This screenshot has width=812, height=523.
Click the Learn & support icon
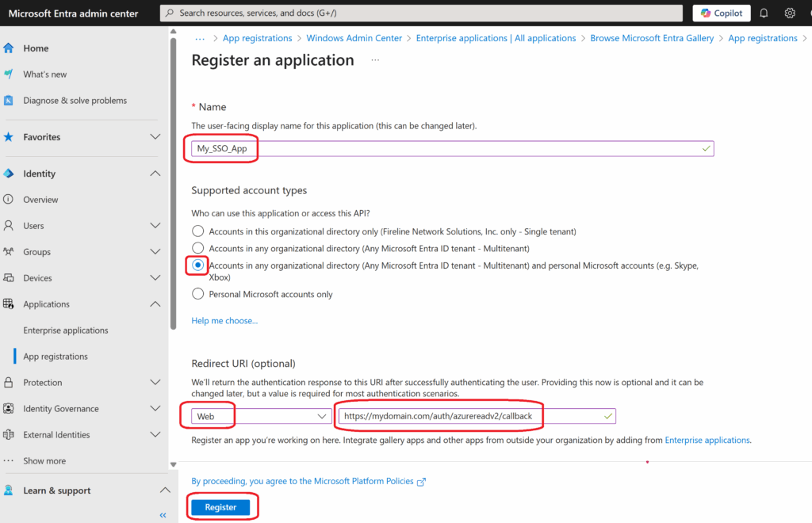point(8,491)
